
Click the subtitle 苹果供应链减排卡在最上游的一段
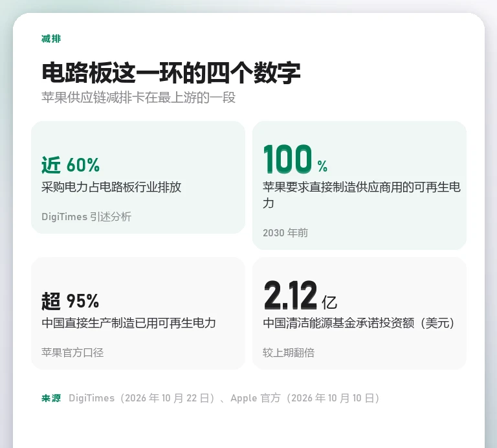point(138,97)
